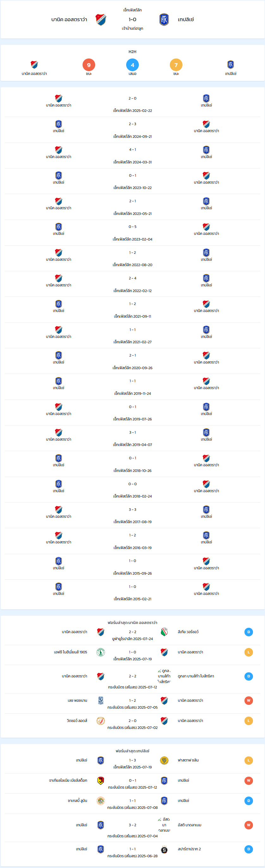The height and width of the screenshot is (868, 265).
Task: Click the Banik Ostrava crest in match header
Action: pos(101,20)
